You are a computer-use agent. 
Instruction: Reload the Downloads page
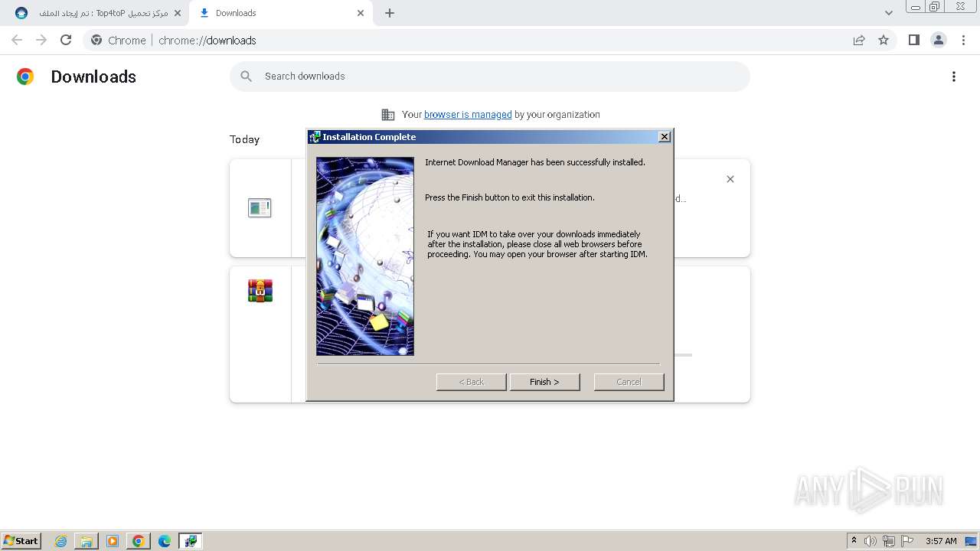pos(66,40)
